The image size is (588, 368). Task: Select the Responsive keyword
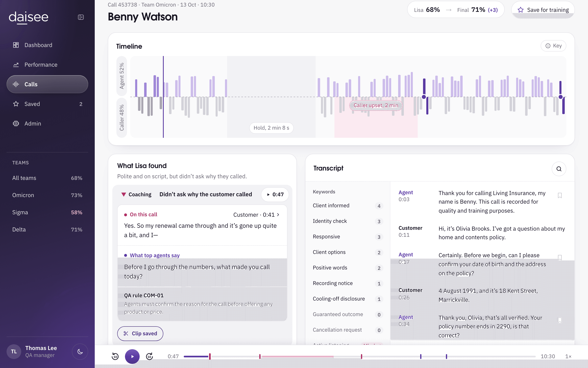pyautogui.click(x=348, y=237)
